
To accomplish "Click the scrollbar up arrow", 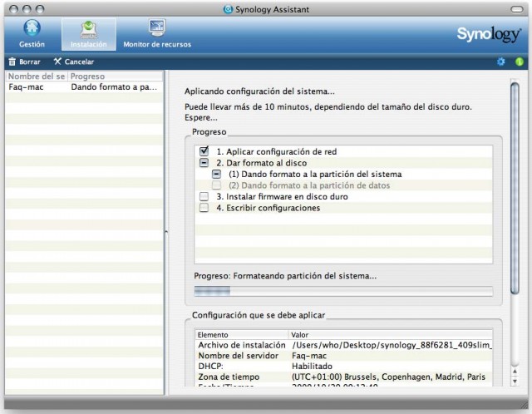I will (515, 372).
